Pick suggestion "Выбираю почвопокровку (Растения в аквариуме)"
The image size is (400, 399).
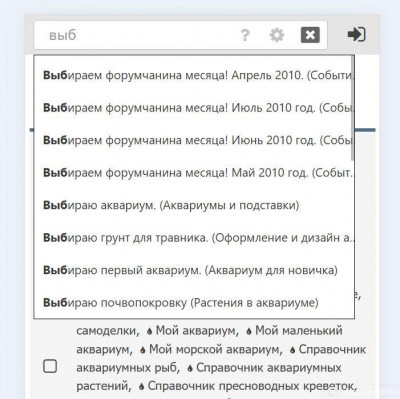pos(194,303)
